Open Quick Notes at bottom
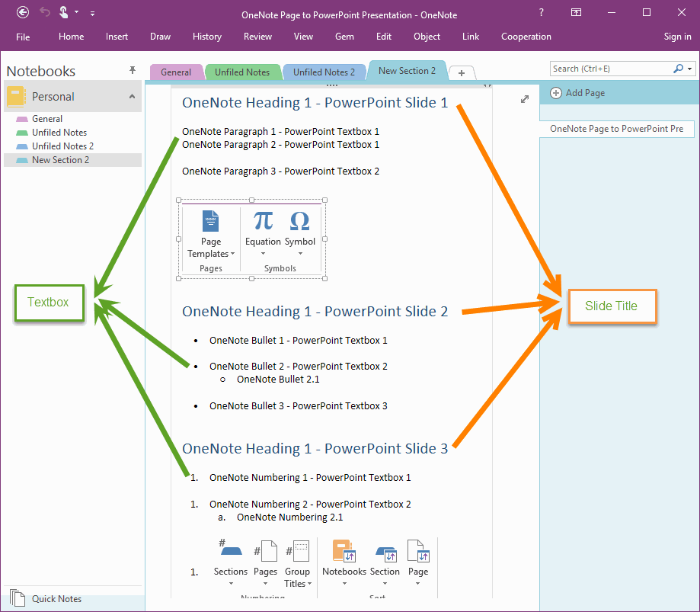Screen dimensions: 700x612 (56, 599)
